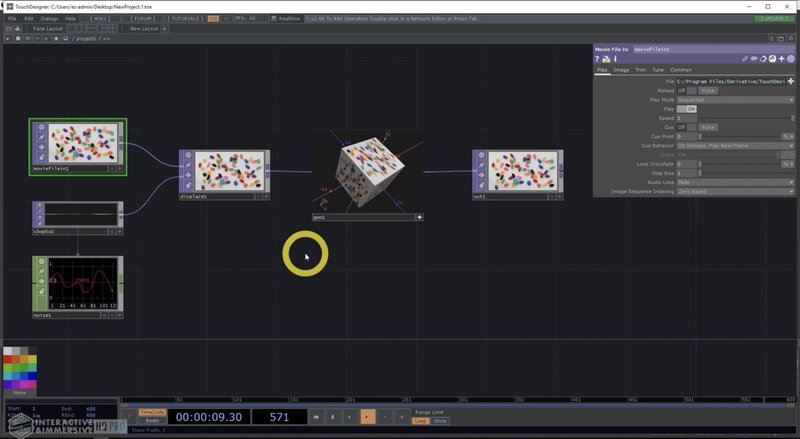Viewport: 800px width, 439px height.
Task: Jump timeline to start button
Action: click(316, 417)
